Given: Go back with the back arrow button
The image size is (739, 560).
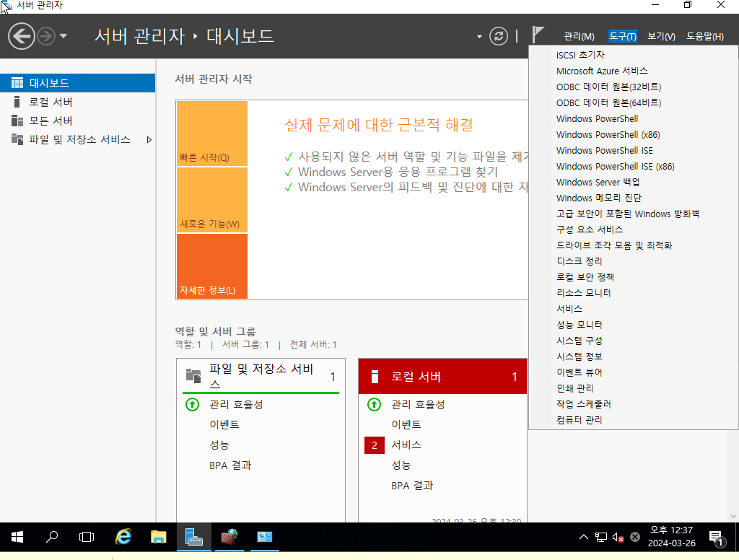Looking at the screenshot, I should tap(21, 36).
